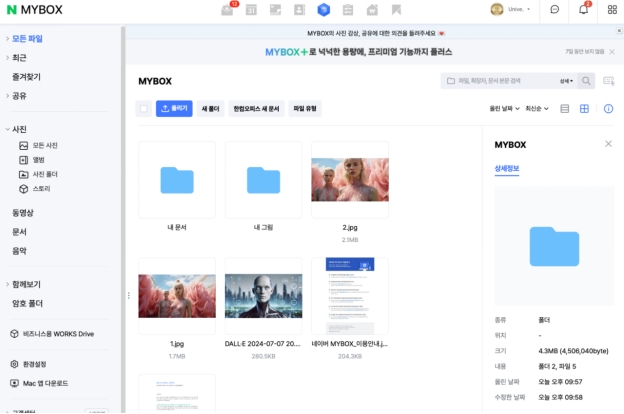Viewport: 624px width, 414px height.
Task: Select 즐겨찾기 in sidebar
Action: [26, 77]
